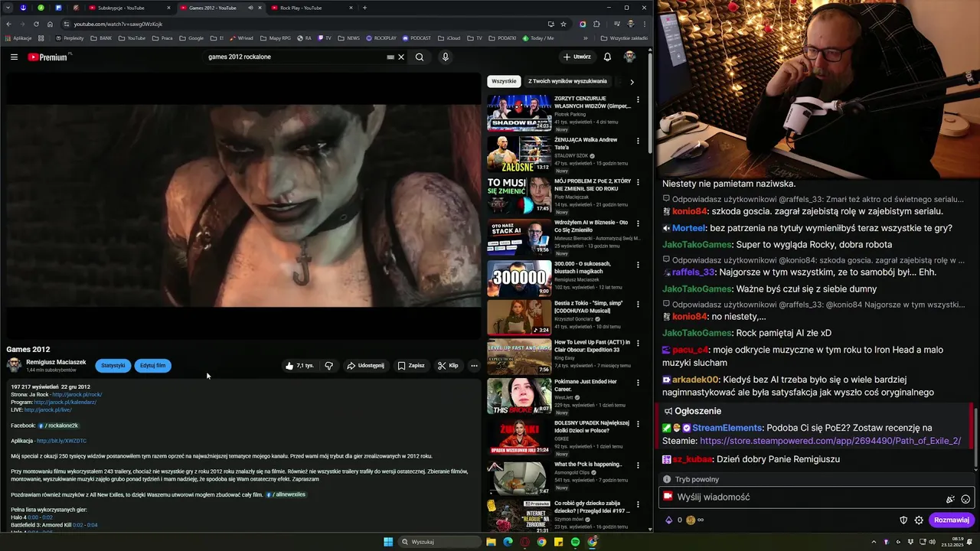Send message with Rozmawiaj button
The height and width of the screenshot is (551, 980).
952,520
